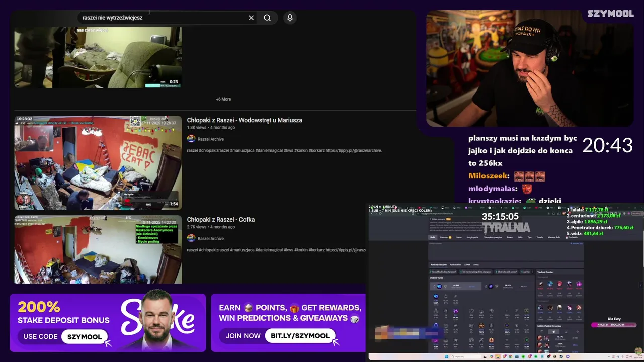Click the 'What is the skill combo?' chip

tap(506, 271)
